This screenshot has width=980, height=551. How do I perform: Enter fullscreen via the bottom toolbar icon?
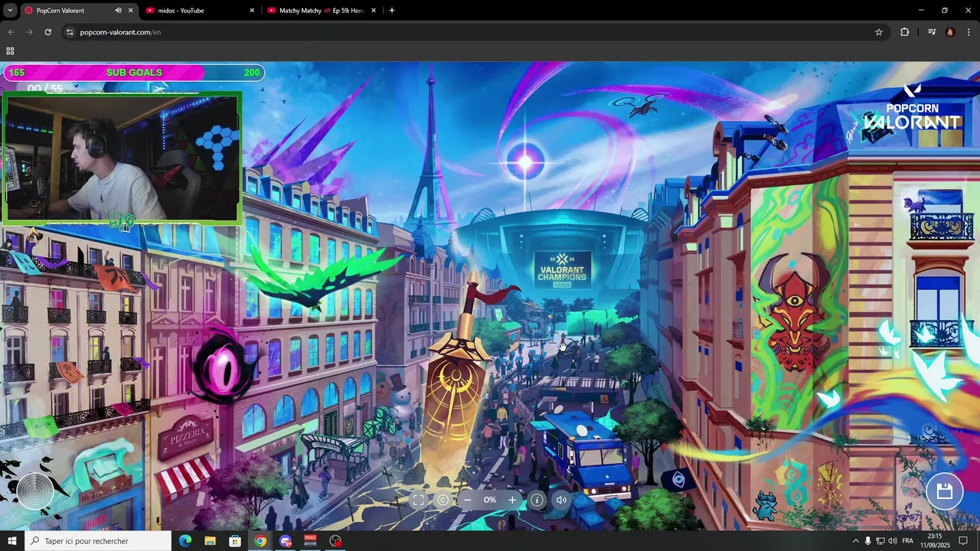pyautogui.click(x=418, y=500)
